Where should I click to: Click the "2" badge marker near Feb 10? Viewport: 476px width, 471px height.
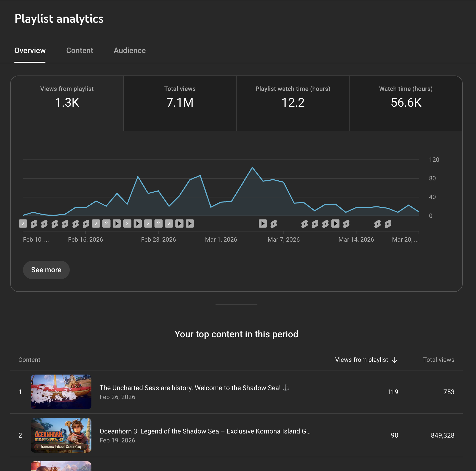(x=23, y=224)
